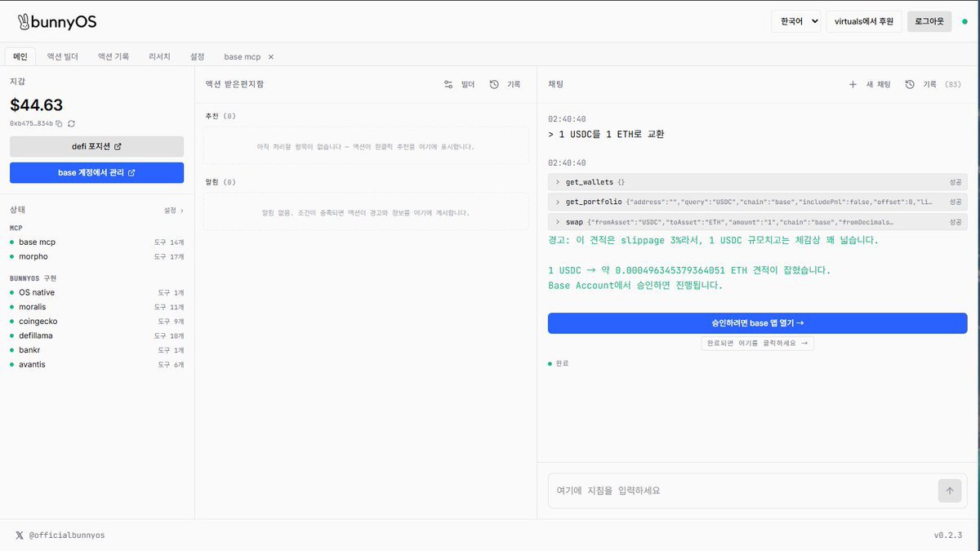Click 완료되면 여기를 클릭하세요 button
This screenshot has width=980, height=551.
tap(758, 344)
